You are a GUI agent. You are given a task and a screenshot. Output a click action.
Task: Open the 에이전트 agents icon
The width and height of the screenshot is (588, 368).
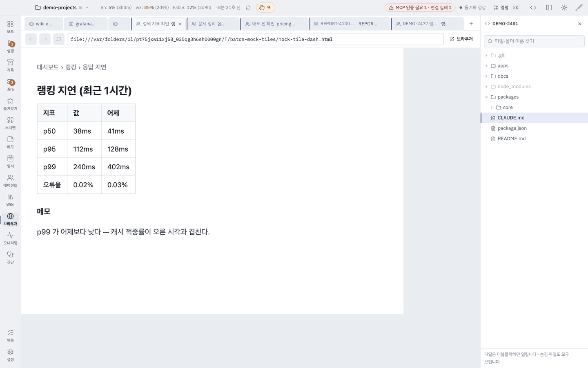tap(10, 181)
